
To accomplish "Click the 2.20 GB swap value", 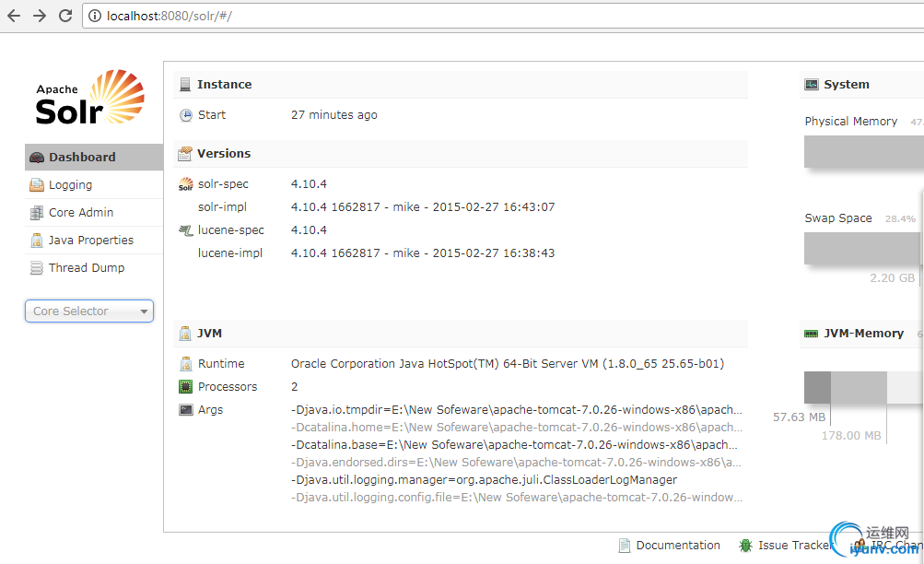I will (892, 278).
